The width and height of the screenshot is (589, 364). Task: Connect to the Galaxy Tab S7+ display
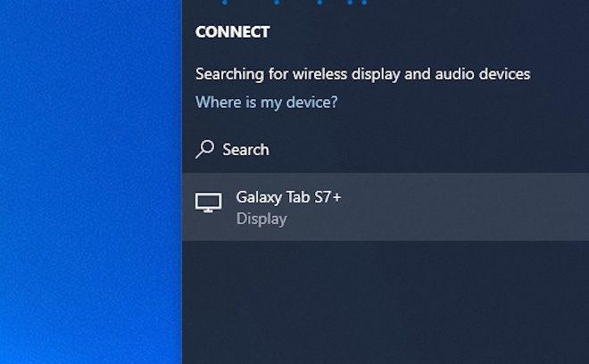(386, 207)
